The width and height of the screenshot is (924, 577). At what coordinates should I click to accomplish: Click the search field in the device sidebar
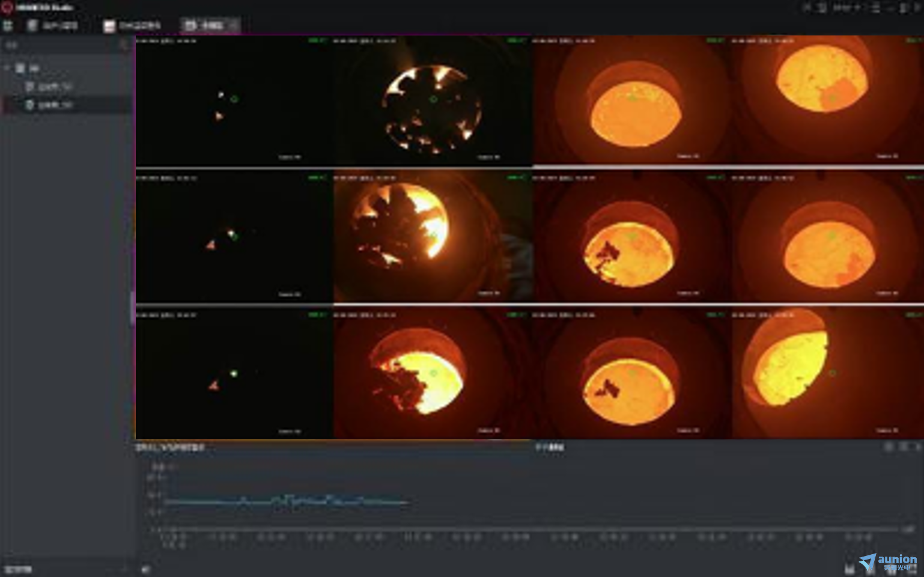[62, 45]
